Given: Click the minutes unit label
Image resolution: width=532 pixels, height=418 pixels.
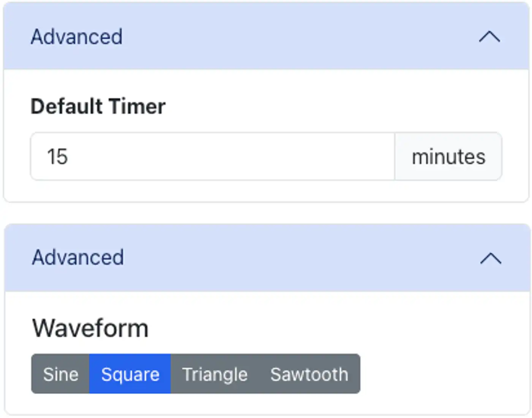Looking at the screenshot, I should [448, 156].
